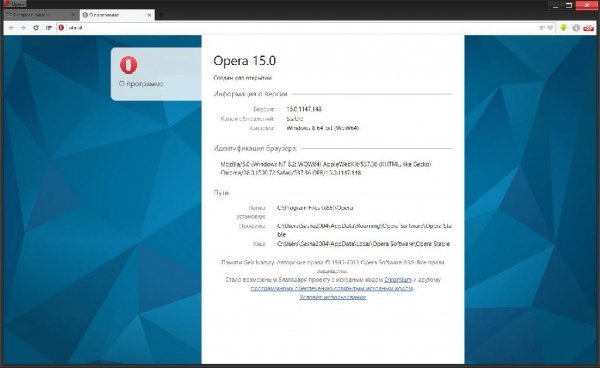Click the 'Stable' update channel value

tap(295, 119)
